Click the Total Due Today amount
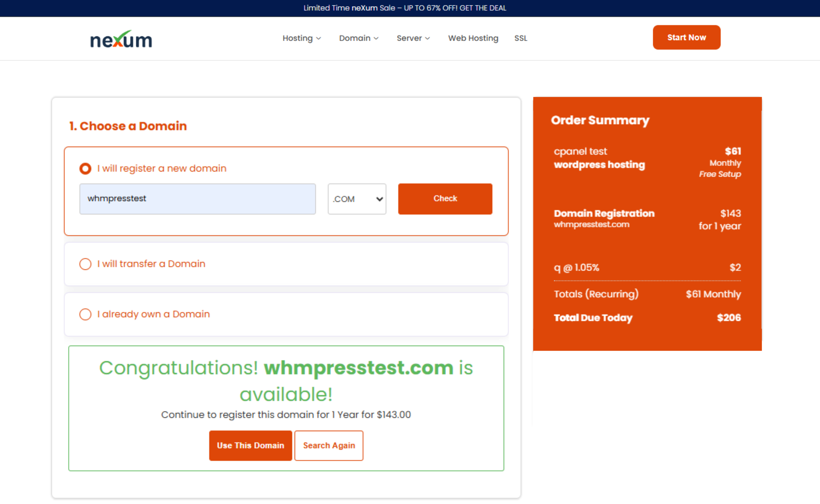Image resolution: width=820 pixels, height=504 pixels. point(729,318)
